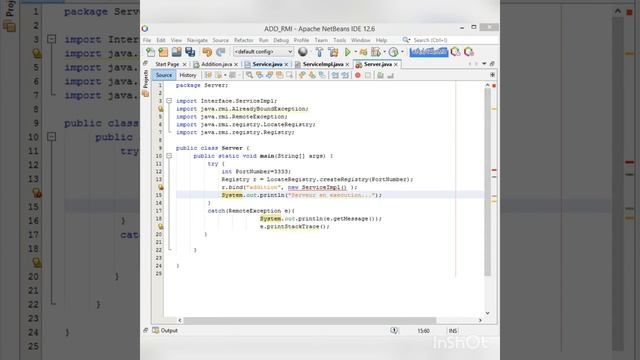
Task: Go to the previous bookmark icon
Action: click(302, 75)
